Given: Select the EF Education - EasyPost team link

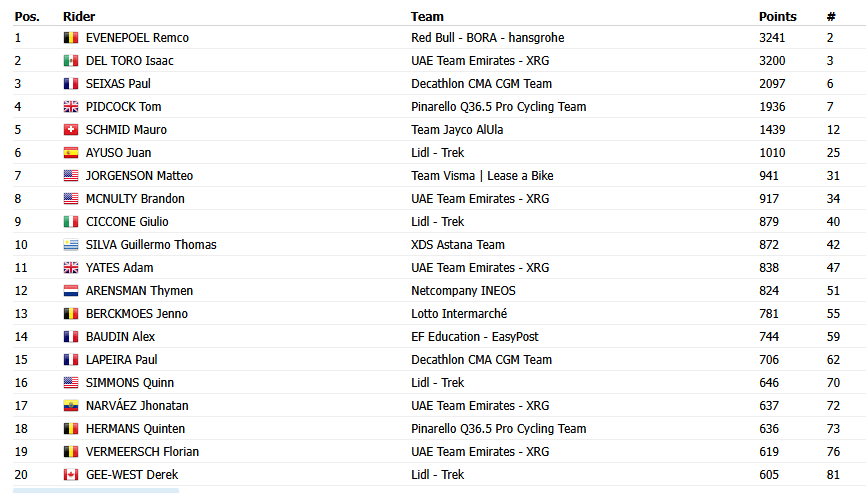Looking at the screenshot, I should (474, 337).
